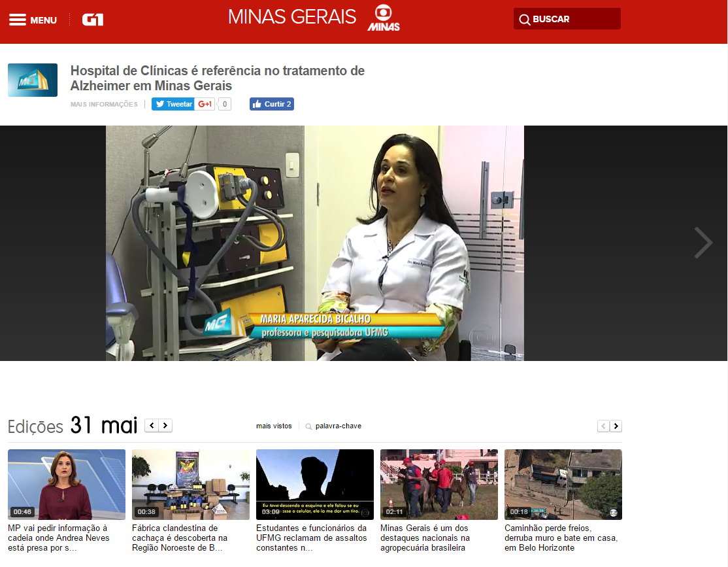Screen dimensions: 728x567
Task: Play the Alzheimer treatment main video
Action: (315, 243)
